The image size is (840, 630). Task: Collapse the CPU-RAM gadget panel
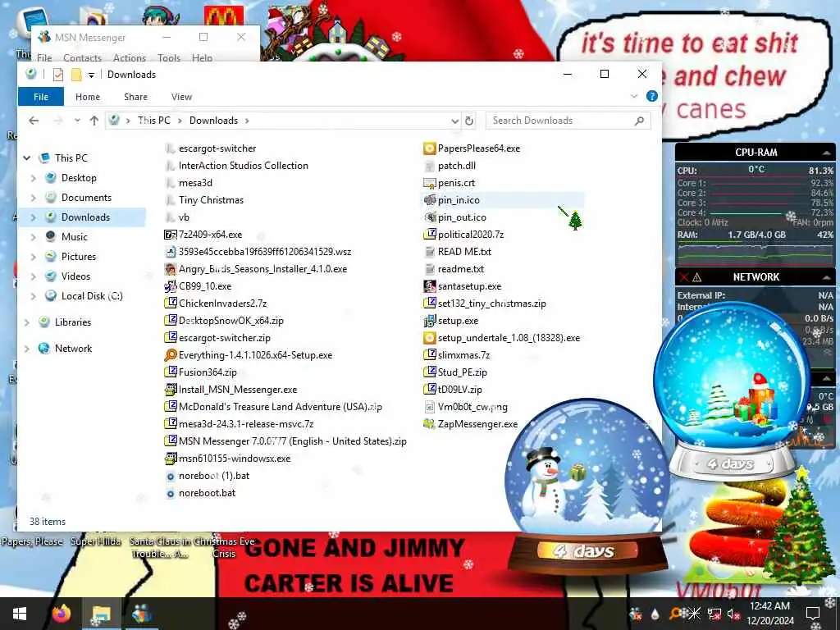pos(827,153)
